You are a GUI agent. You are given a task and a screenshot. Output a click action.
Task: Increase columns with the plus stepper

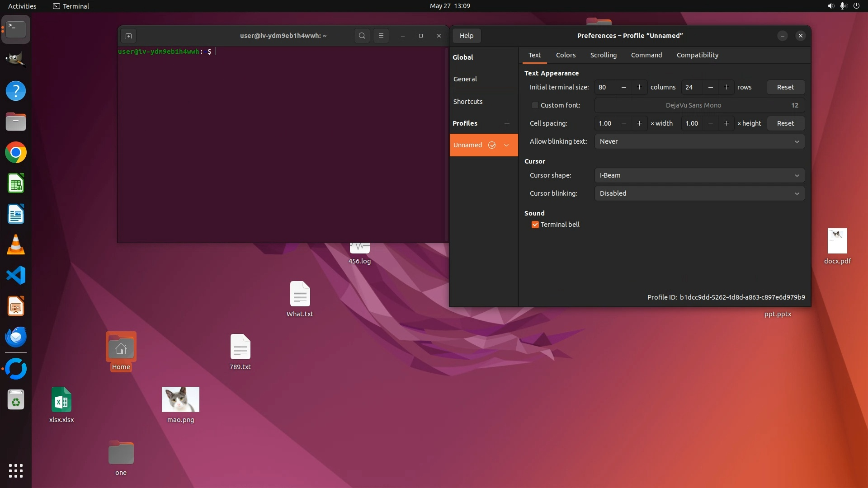click(x=639, y=87)
